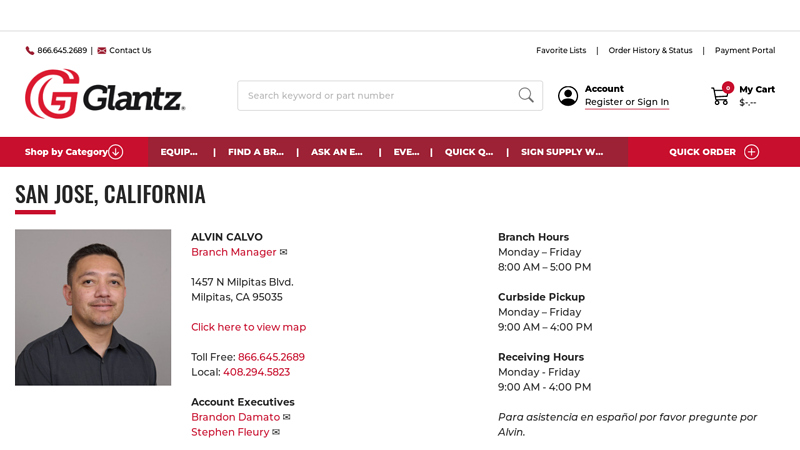Click the Account profile icon
The height and width of the screenshot is (450, 800).
(x=567, y=95)
